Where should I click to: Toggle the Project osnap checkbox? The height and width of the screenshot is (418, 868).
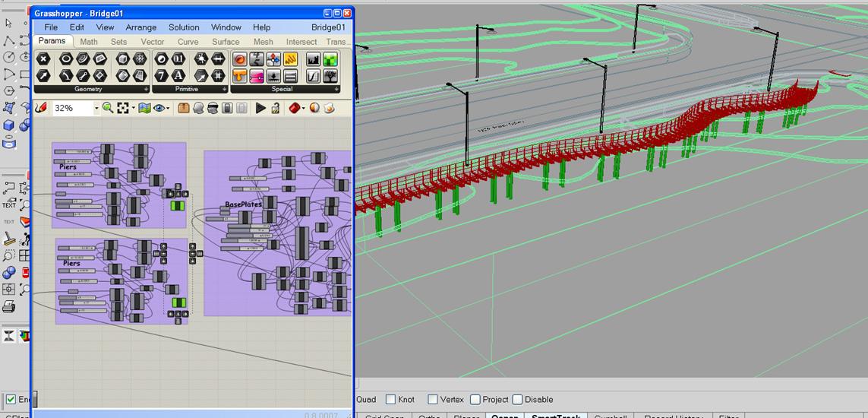click(x=475, y=400)
